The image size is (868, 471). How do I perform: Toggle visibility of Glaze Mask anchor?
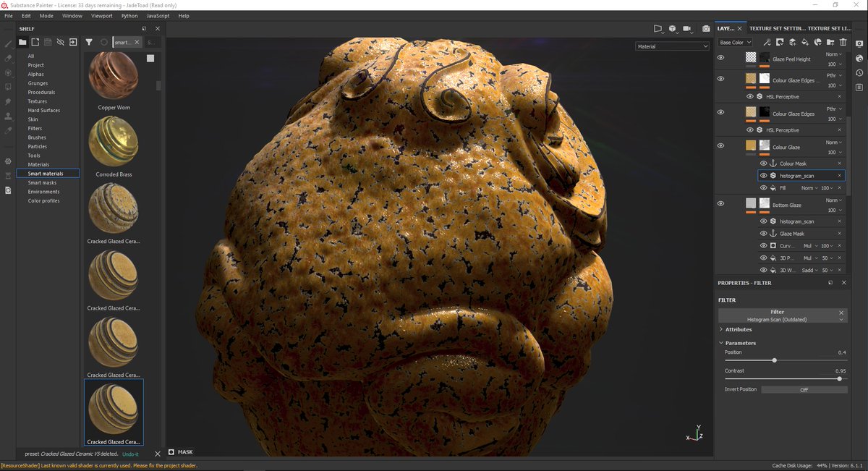[x=763, y=234]
